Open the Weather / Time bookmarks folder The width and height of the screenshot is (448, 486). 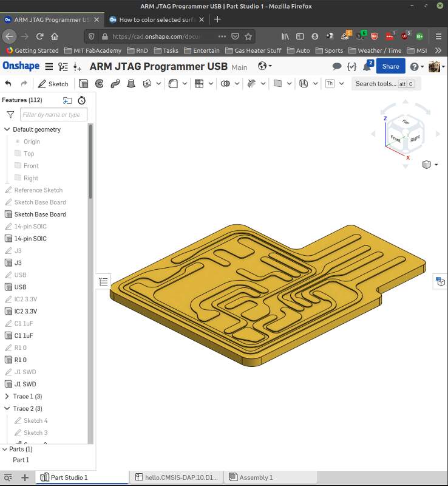375,50
